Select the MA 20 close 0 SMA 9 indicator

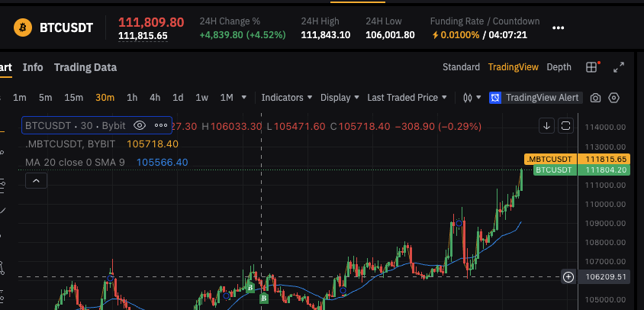(75, 163)
